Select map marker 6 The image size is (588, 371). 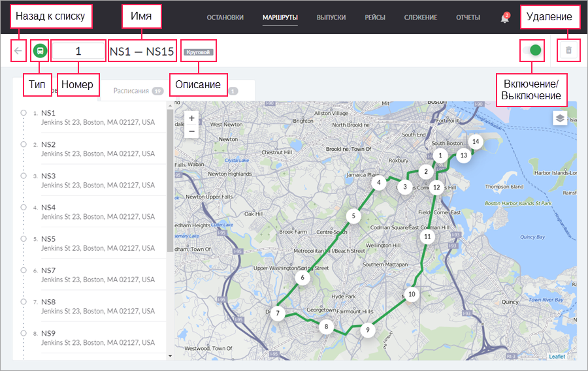(302, 278)
